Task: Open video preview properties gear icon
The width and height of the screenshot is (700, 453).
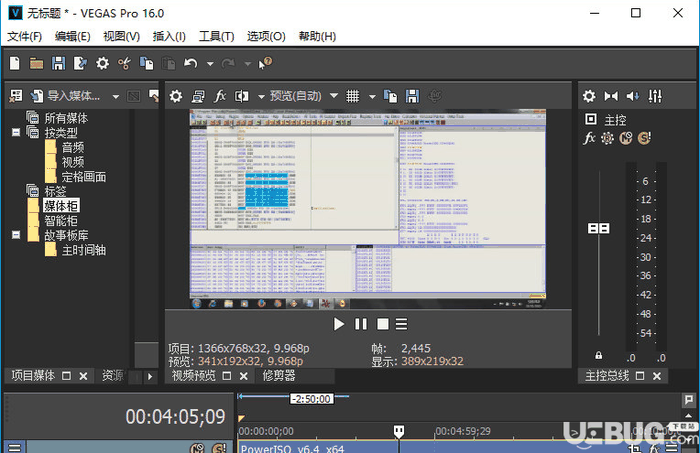Action: pyautogui.click(x=175, y=96)
